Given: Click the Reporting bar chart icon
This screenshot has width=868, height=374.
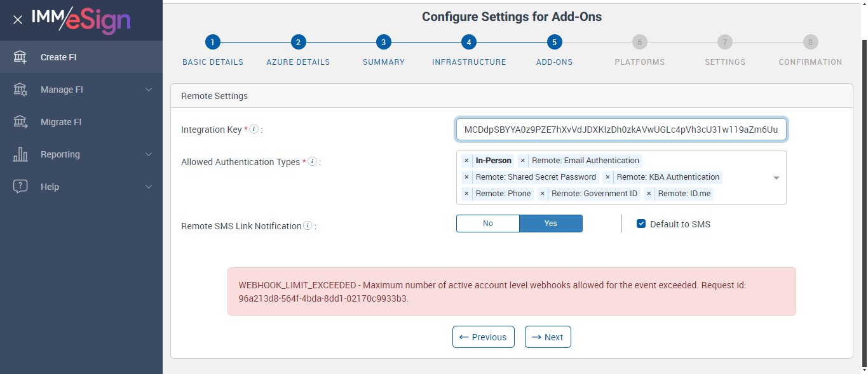Looking at the screenshot, I should click(20, 154).
